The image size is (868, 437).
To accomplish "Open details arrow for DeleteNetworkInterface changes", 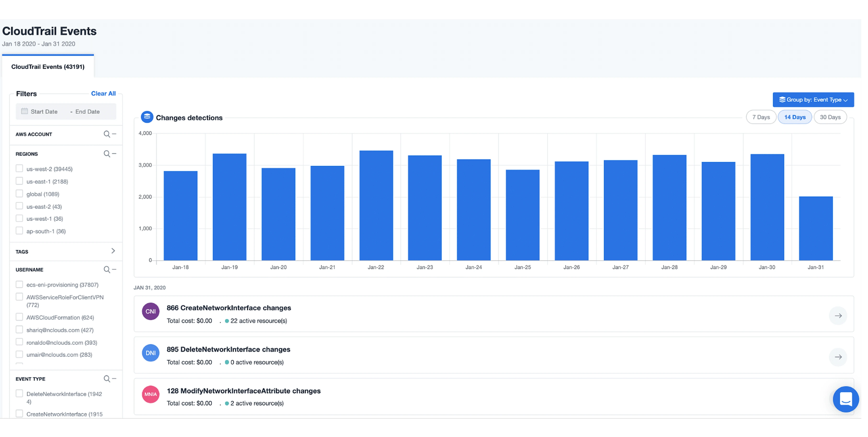I will pyautogui.click(x=838, y=357).
